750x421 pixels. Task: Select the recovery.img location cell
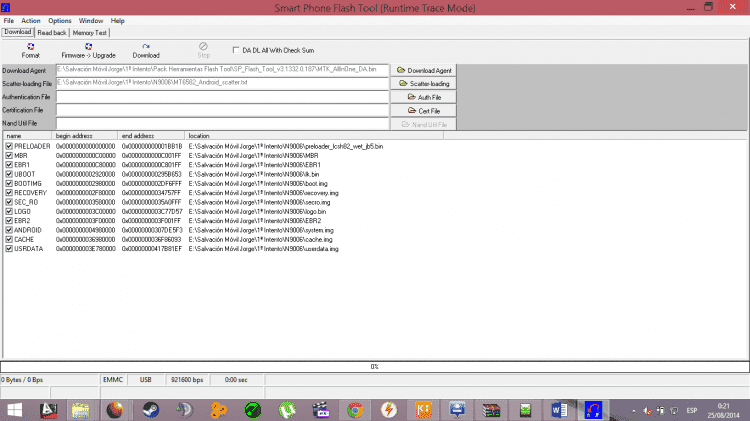tap(264, 193)
